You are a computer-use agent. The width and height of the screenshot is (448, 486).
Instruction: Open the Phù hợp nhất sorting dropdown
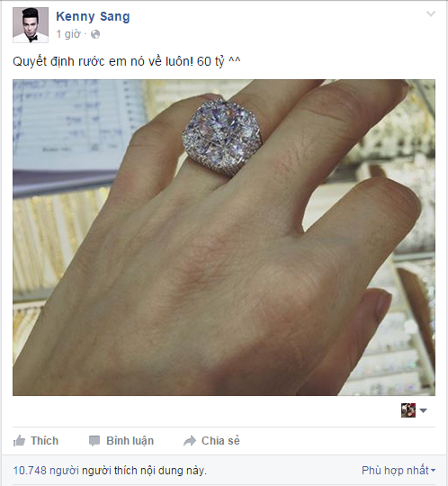[x=399, y=471]
